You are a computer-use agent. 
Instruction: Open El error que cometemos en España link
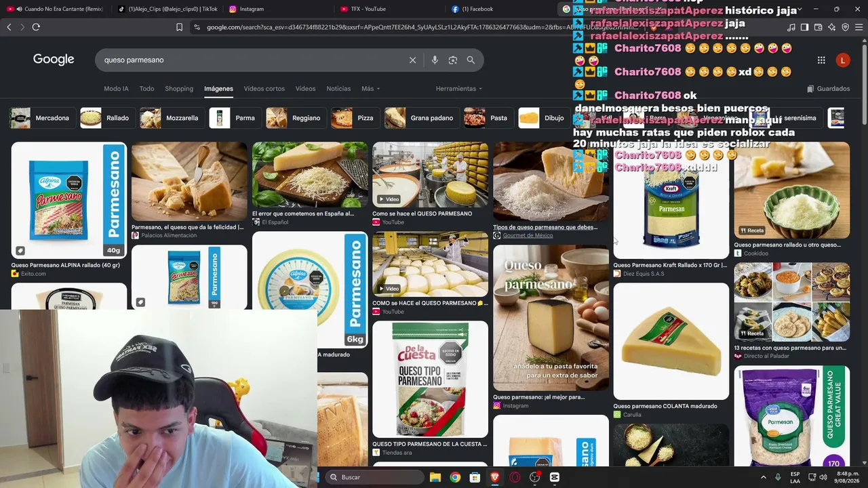[303, 213]
